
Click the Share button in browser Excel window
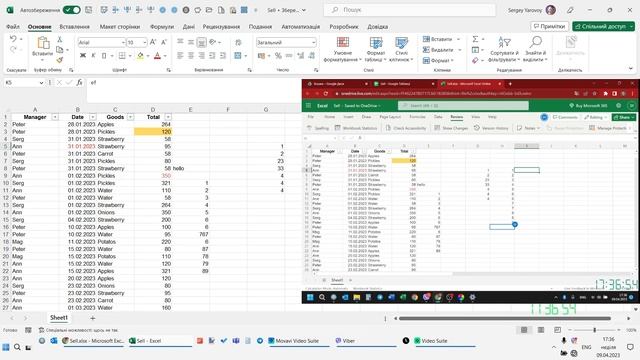(623, 117)
